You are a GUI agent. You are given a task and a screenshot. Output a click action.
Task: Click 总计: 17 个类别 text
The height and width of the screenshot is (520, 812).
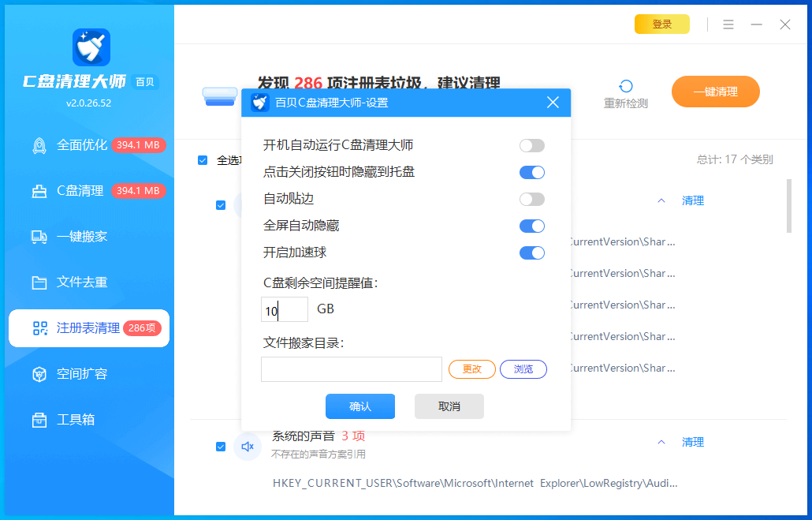[735, 159]
